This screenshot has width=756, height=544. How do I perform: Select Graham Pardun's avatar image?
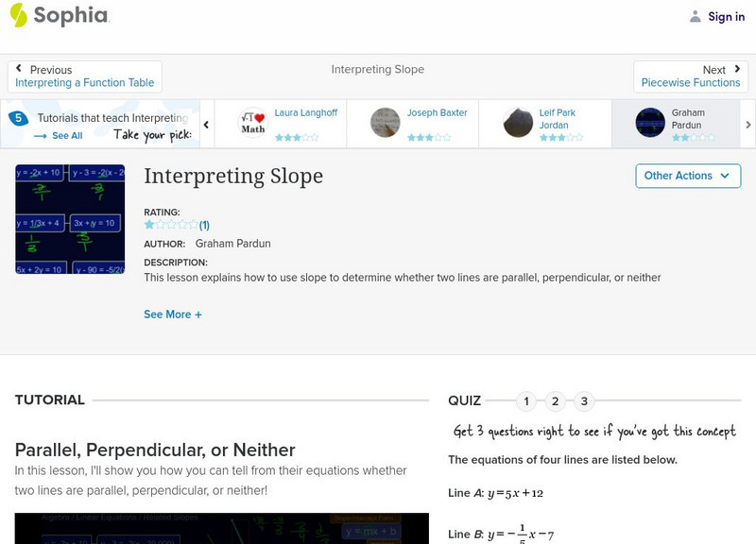pyautogui.click(x=650, y=123)
